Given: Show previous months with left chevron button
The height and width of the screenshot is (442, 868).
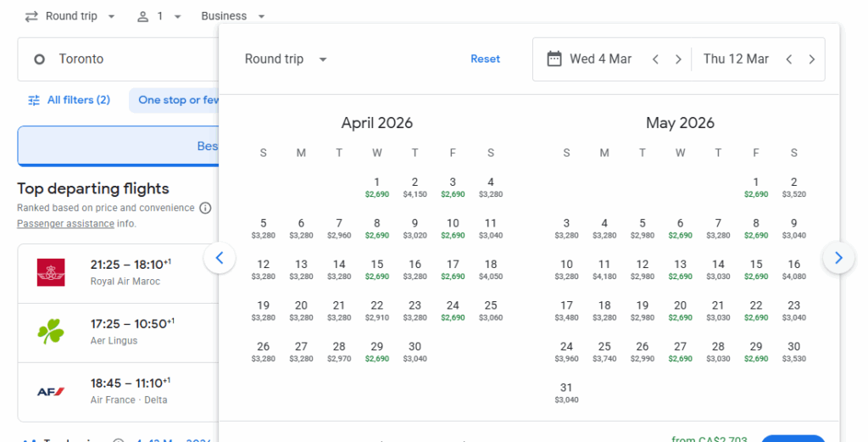Looking at the screenshot, I should (220, 258).
